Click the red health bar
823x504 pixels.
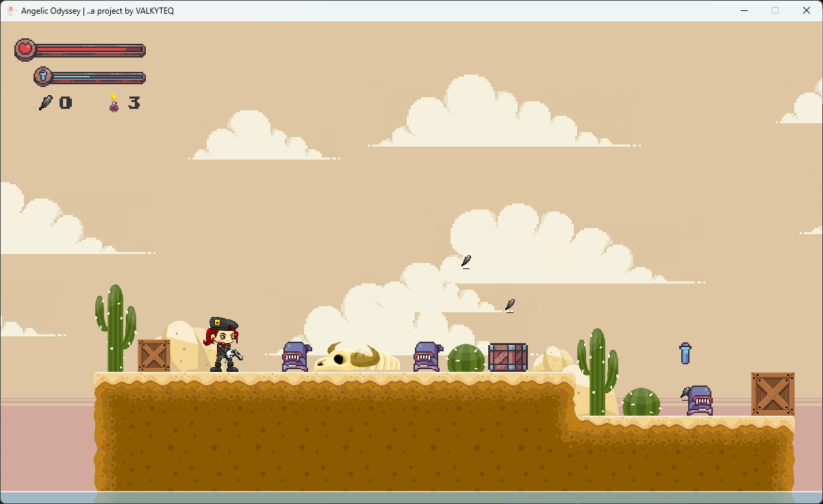(x=89, y=49)
